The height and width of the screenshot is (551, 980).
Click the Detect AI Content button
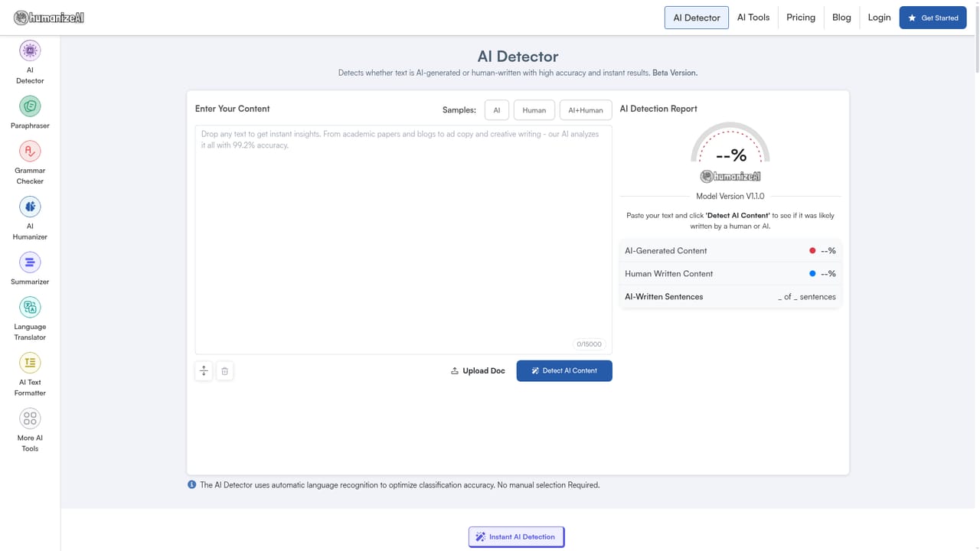pyautogui.click(x=564, y=371)
